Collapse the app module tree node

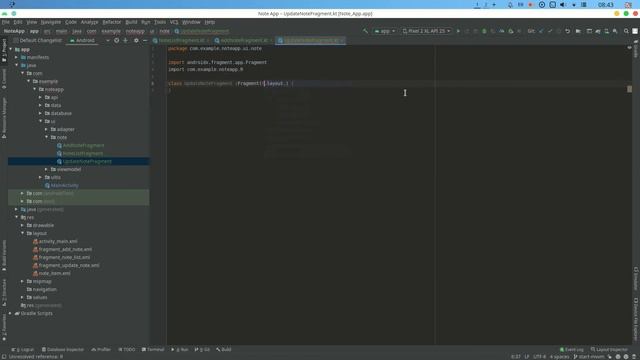coord(11,49)
